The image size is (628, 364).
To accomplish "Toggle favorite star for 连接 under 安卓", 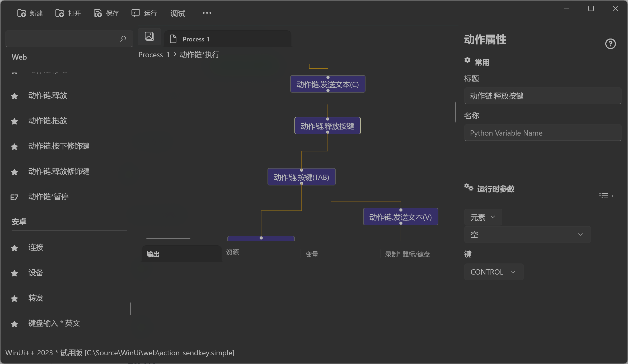I will (14, 248).
